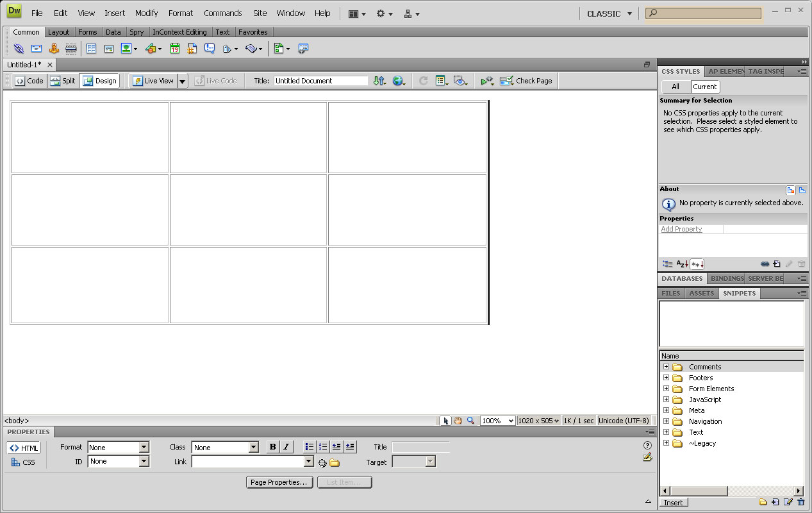Switch CSS Styles panel to All mode
812x513 pixels.
pyautogui.click(x=675, y=87)
